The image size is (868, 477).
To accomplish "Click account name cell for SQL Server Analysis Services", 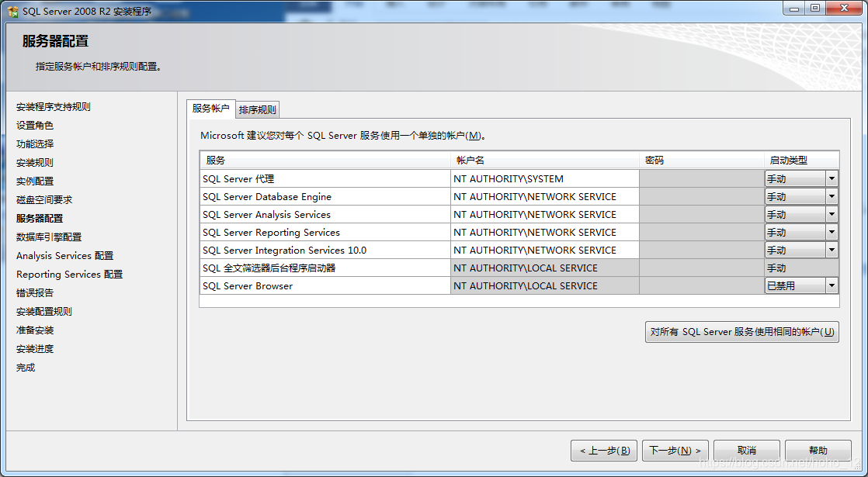I will tap(545, 215).
